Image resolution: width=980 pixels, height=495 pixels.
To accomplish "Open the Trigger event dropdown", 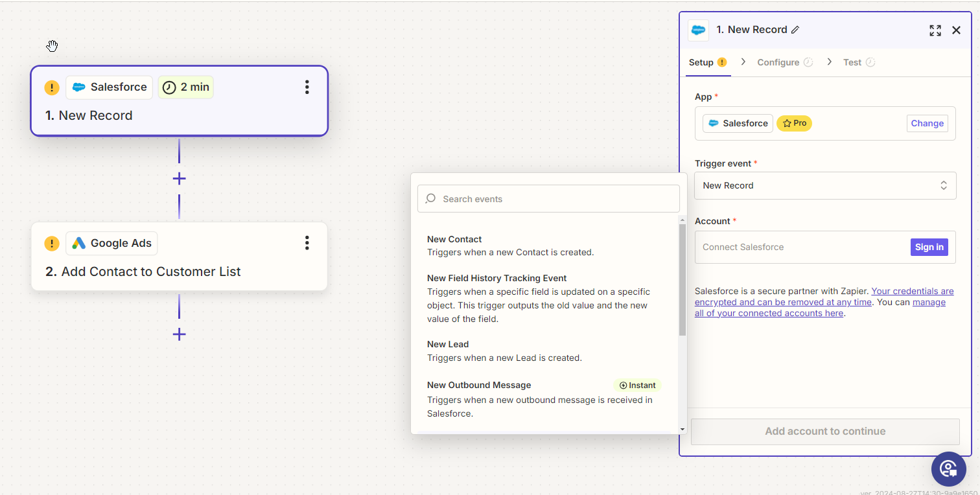I will pyautogui.click(x=825, y=185).
